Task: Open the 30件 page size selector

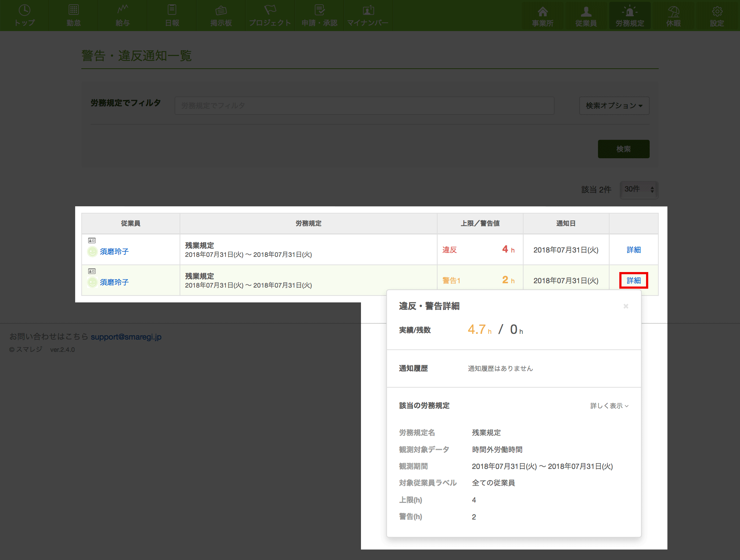Action: [639, 189]
